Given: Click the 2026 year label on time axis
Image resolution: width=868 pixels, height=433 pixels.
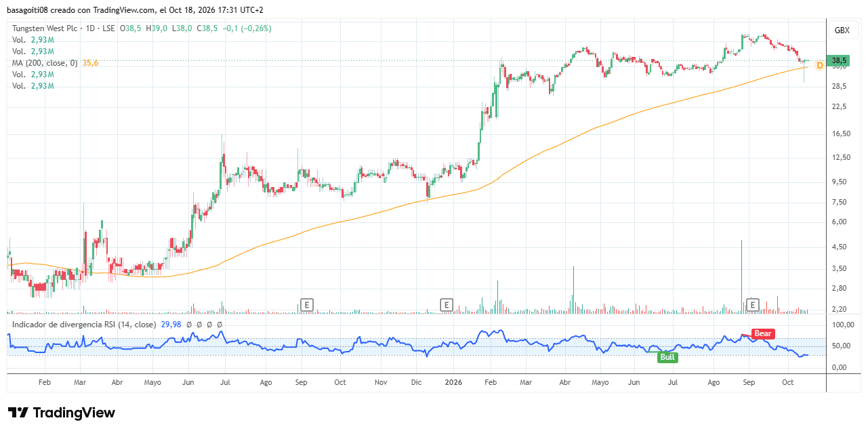Looking at the screenshot, I should coord(454,382).
